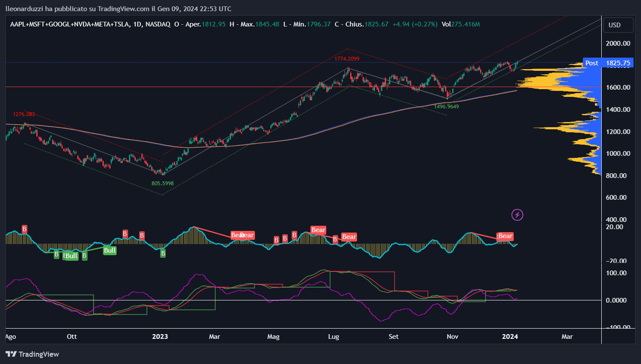The height and width of the screenshot is (364, 641).
Task: Click the 1496.9649 low price label
Action: pos(446,107)
